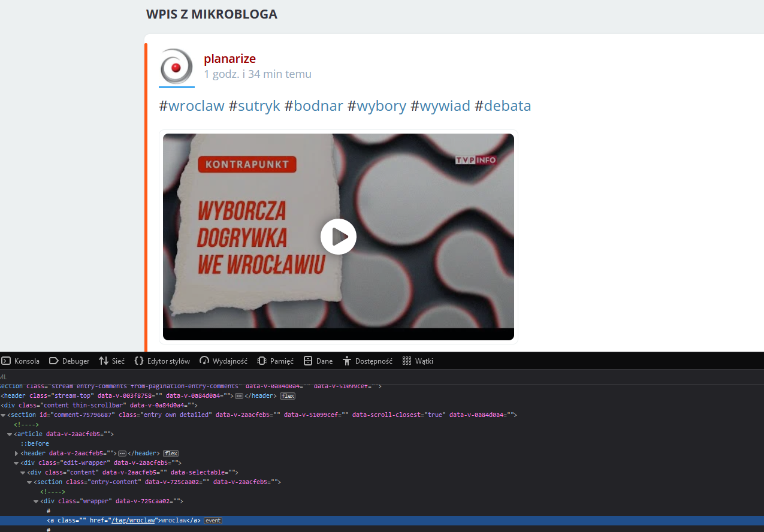Collapse the article element in the inspector

click(x=17, y=434)
